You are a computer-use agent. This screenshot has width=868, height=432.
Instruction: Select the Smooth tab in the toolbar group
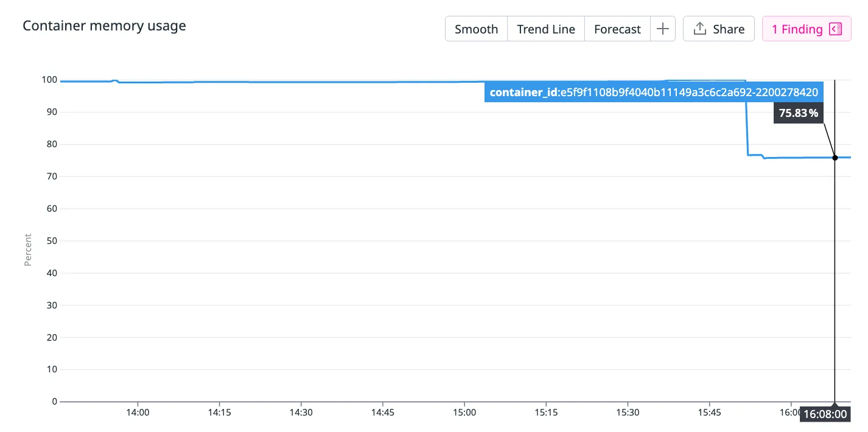coord(476,29)
